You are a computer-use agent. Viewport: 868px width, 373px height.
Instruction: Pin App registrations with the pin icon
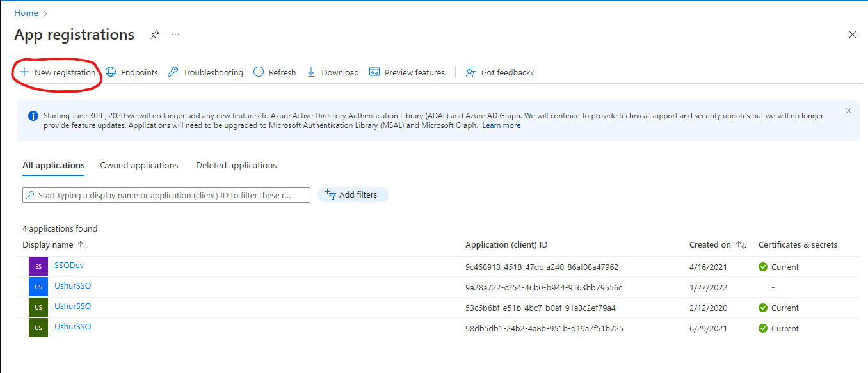pos(154,35)
